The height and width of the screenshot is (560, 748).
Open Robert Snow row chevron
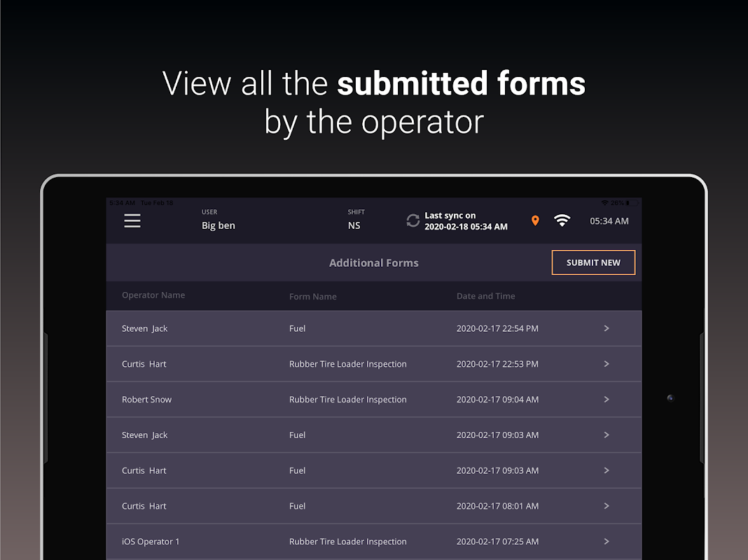pos(607,400)
